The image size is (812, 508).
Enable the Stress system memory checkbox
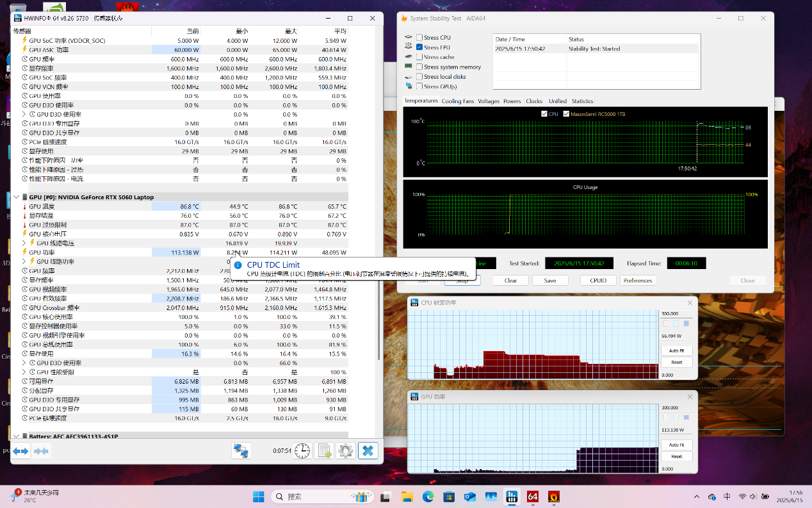click(x=419, y=67)
